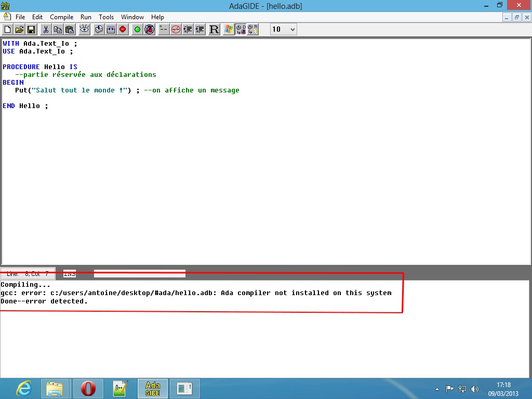This screenshot has width=532, height=399.
Task: Click the document icon left of File menu
Action: (7, 17)
